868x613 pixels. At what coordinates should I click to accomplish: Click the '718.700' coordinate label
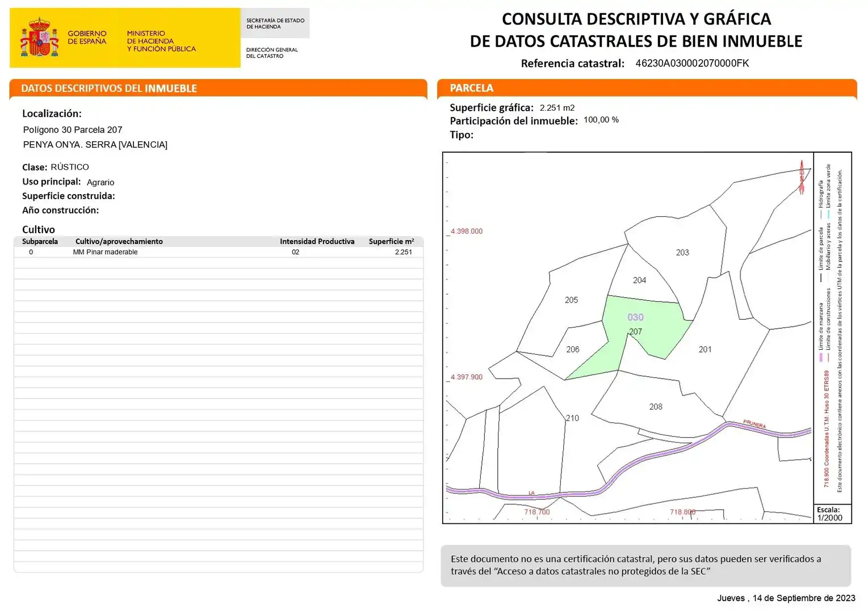pos(537,512)
